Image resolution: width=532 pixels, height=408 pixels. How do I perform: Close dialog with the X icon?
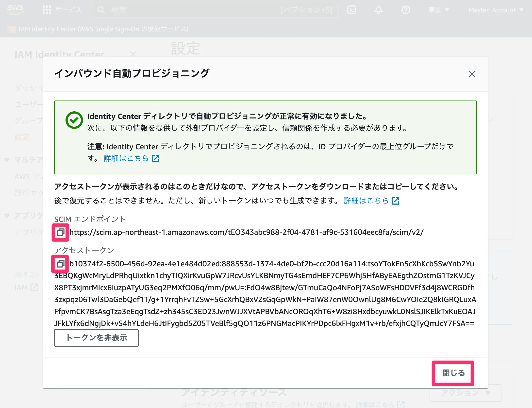472,74
